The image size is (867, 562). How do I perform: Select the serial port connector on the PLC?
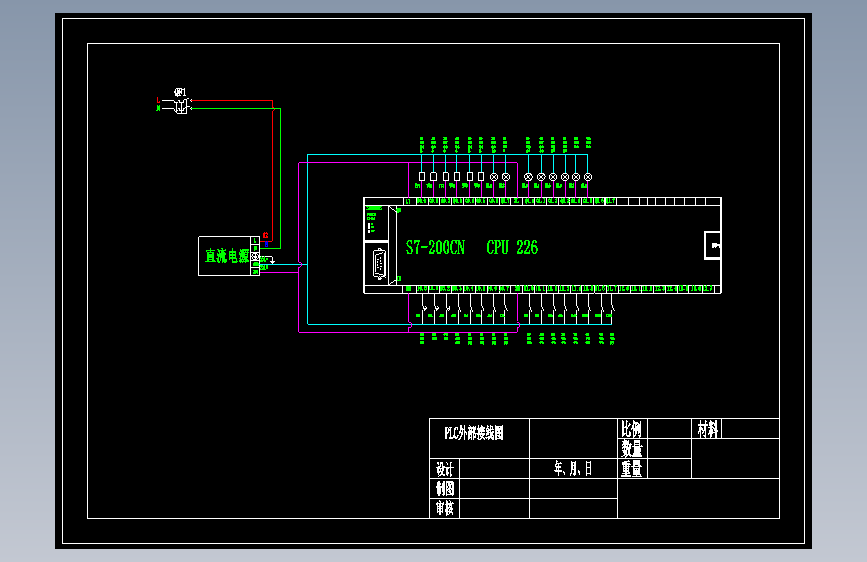[379, 263]
